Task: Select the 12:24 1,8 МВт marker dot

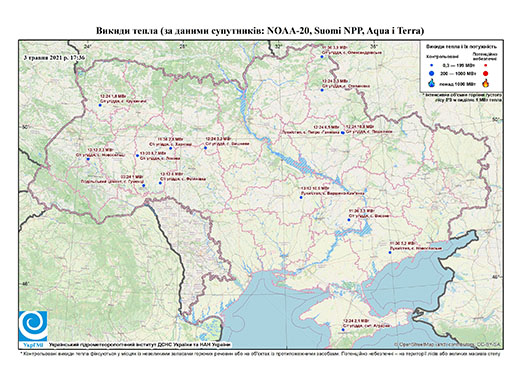Action: 100,105
